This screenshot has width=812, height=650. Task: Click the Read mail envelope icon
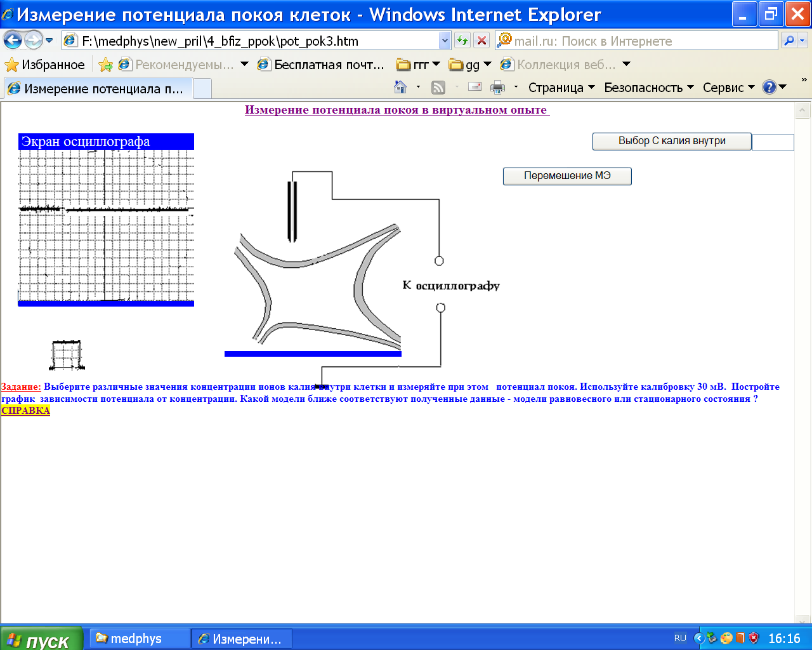pyautogui.click(x=475, y=87)
